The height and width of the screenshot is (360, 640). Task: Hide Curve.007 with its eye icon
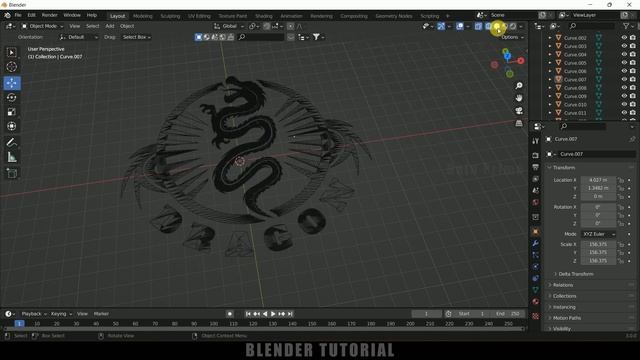(624, 79)
